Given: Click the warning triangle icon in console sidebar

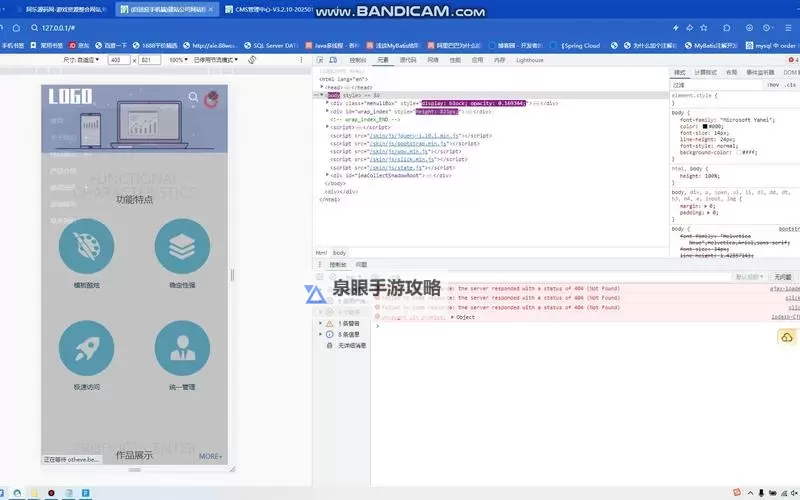Looking at the screenshot, I should click(x=330, y=323).
